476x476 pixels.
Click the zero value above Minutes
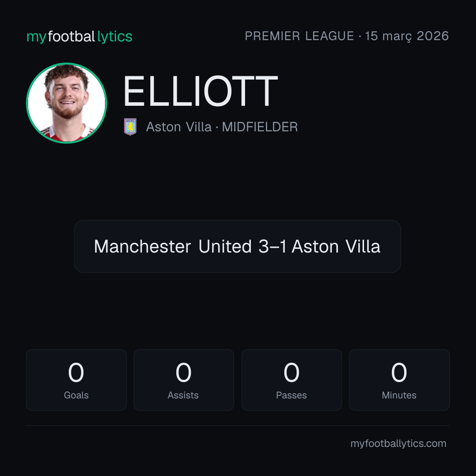click(399, 372)
